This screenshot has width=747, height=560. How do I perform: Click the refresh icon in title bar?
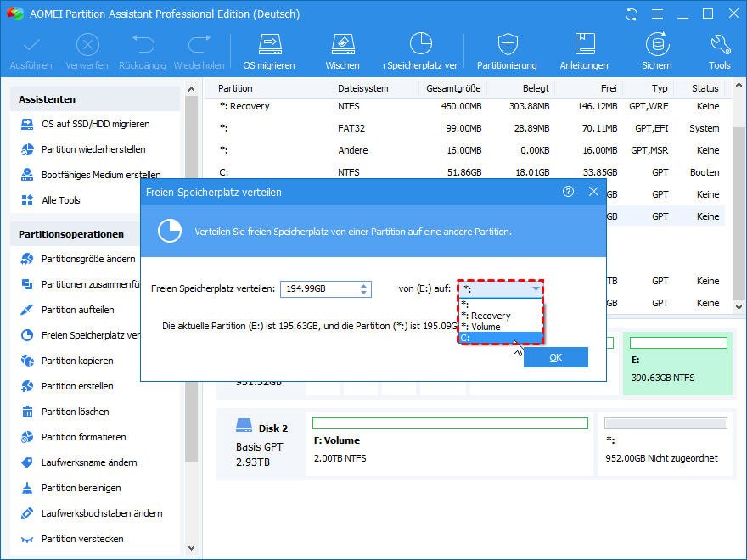[x=632, y=14]
